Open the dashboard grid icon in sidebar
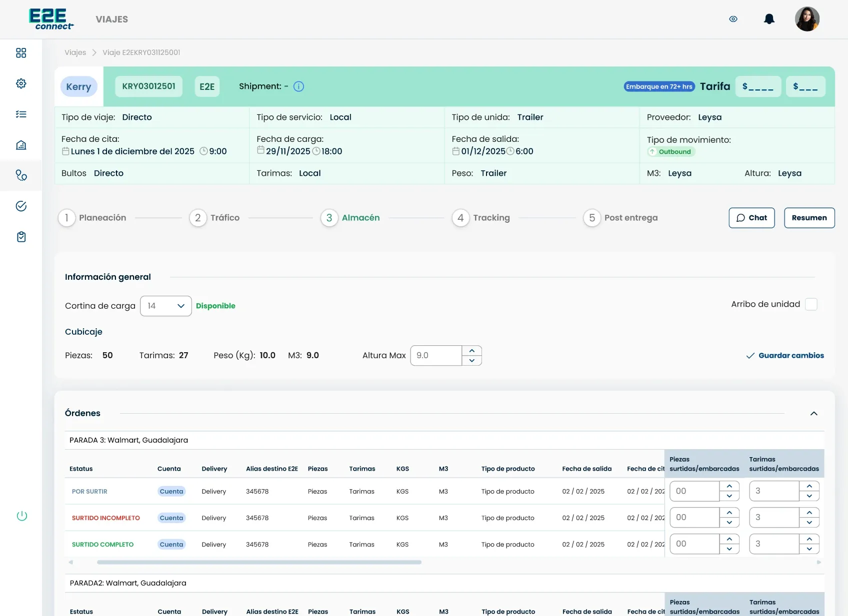 21,53
